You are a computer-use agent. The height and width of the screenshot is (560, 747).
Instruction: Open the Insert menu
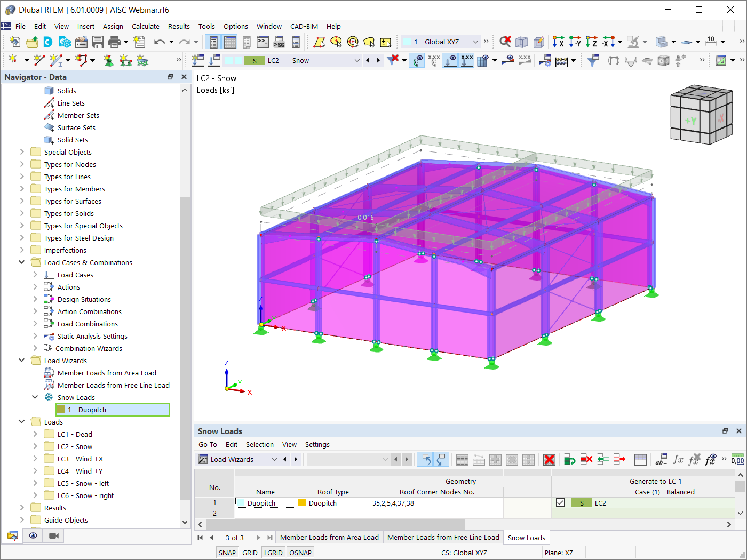pos(85,26)
